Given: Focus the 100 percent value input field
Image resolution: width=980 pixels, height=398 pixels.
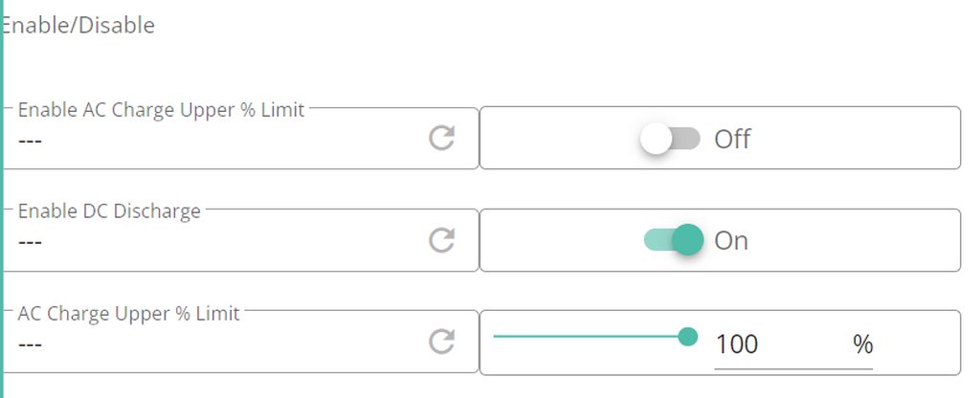Looking at the screenshot, I should pyautogui.click(x=775, y=343).
